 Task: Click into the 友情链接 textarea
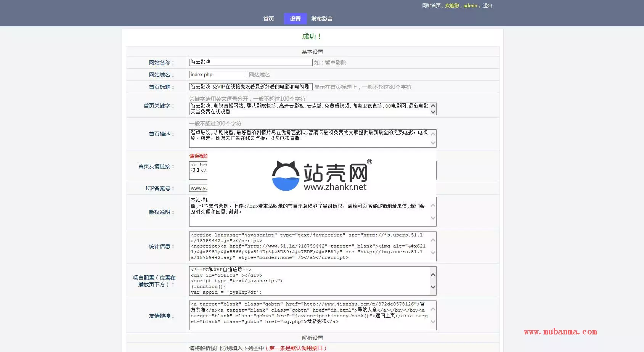tap(309, 315)
